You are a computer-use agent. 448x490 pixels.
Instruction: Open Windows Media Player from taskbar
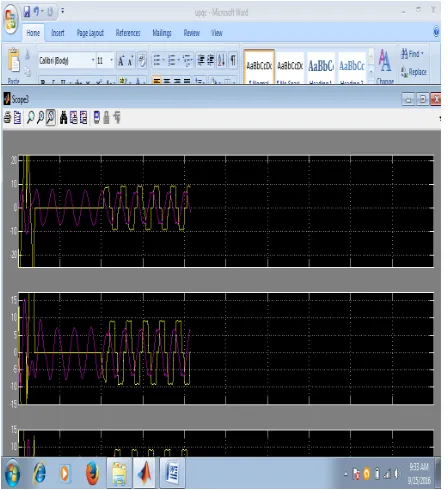click(x=65, y=473)
